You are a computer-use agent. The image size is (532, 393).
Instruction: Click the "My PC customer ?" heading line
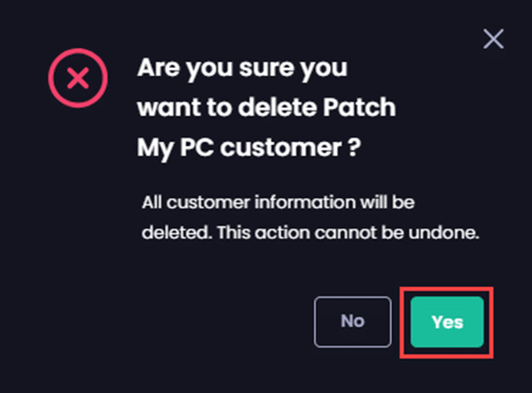[248, 148]
